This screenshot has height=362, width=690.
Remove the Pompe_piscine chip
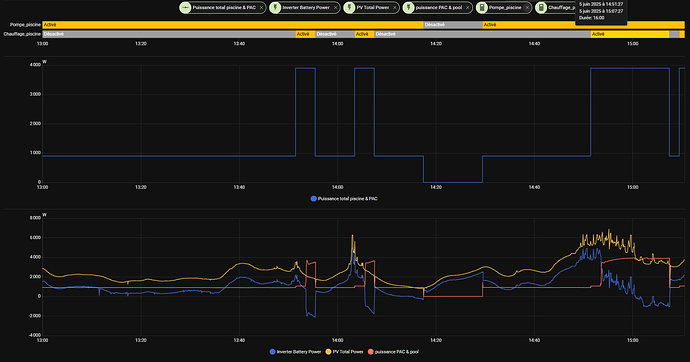[x=527, y=7]
